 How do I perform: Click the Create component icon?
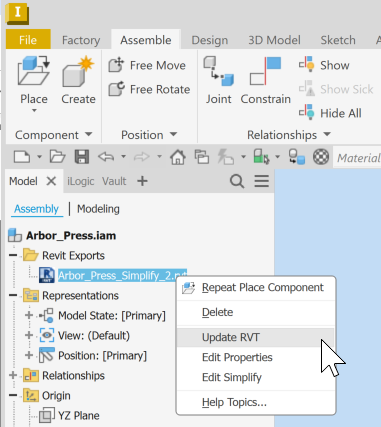click(x=78, y=72)
